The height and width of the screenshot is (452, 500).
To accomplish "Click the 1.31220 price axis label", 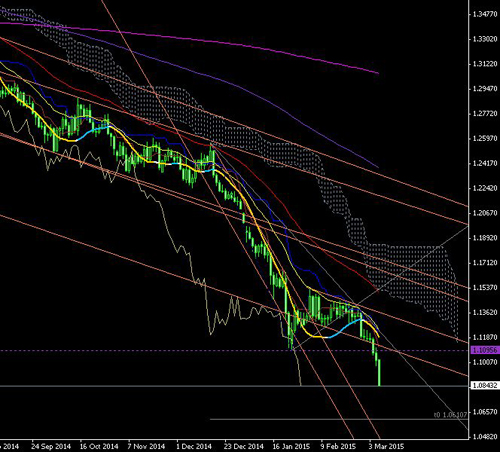I will click(485, 64).
